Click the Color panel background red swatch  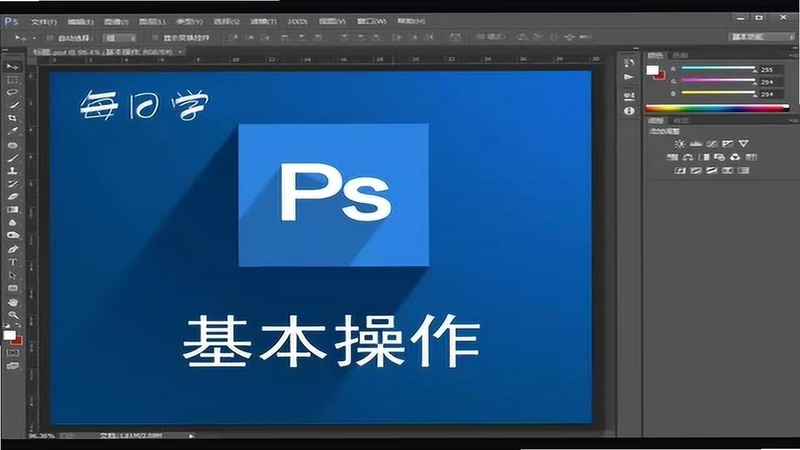(x=661, y=76)
